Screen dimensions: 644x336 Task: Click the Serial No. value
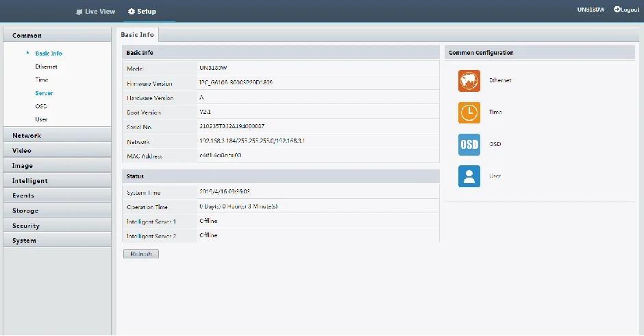tap(232, 126)
